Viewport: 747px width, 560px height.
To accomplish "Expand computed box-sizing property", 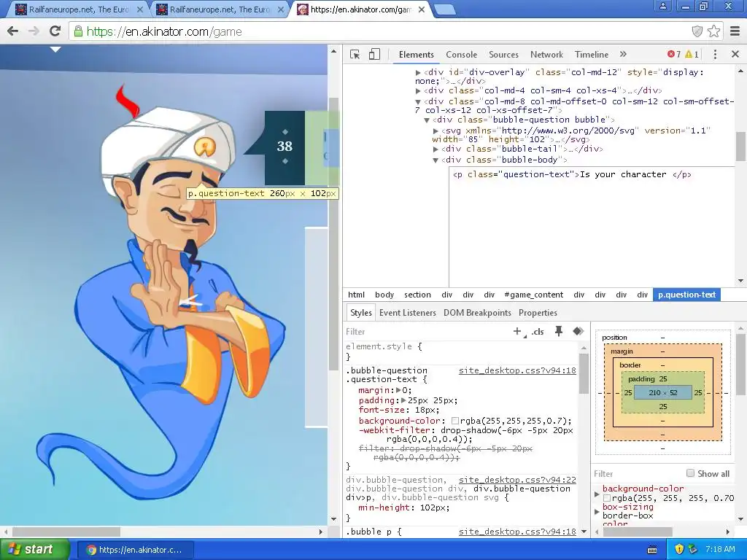I will (597, 511).
